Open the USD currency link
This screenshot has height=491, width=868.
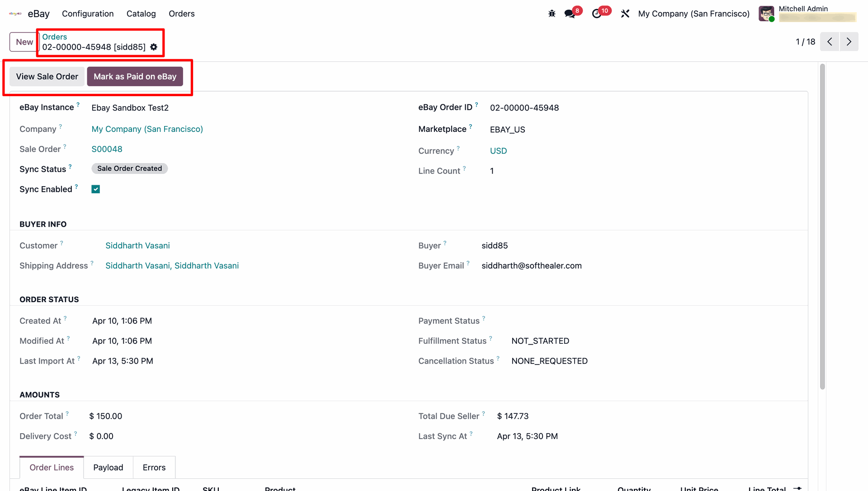click(499, 151)
